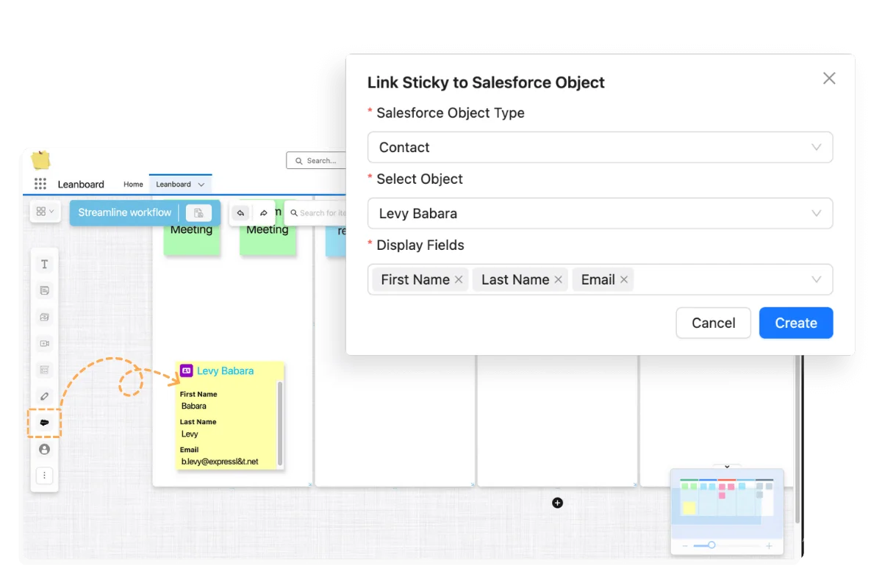Open the app launcher grid icon
Viewport: 882px width, 588px height.
[x=40, y=184]
